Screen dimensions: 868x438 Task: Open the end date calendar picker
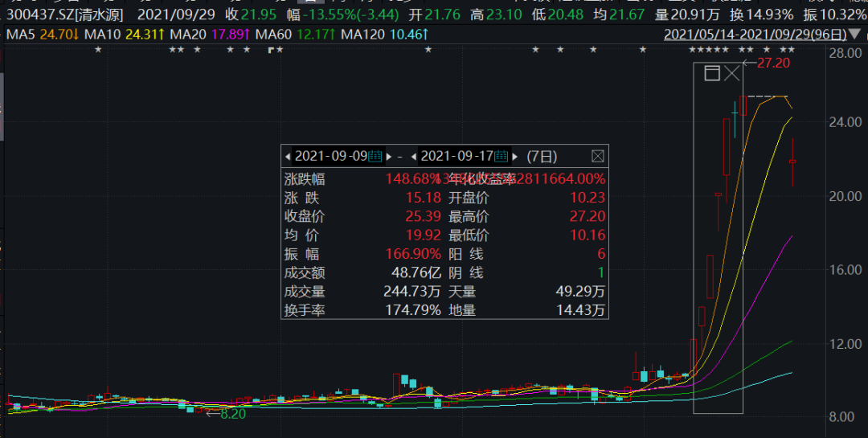coord(501,156)
